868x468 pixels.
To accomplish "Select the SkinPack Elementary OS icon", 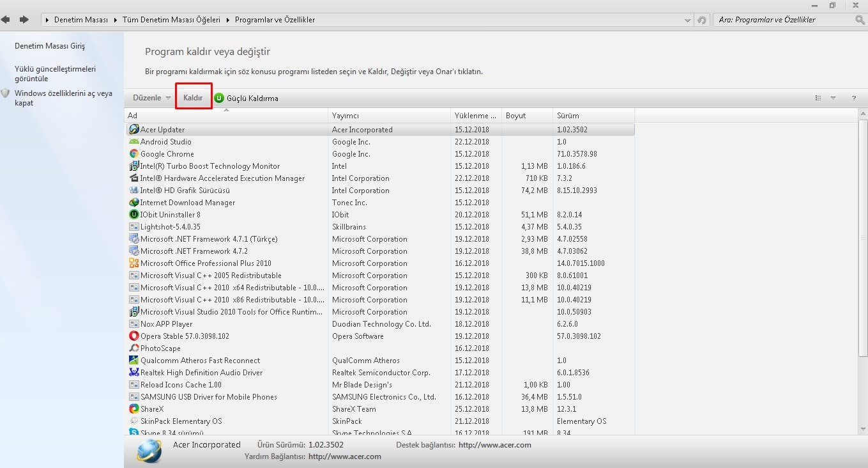I will pos(133,421).
